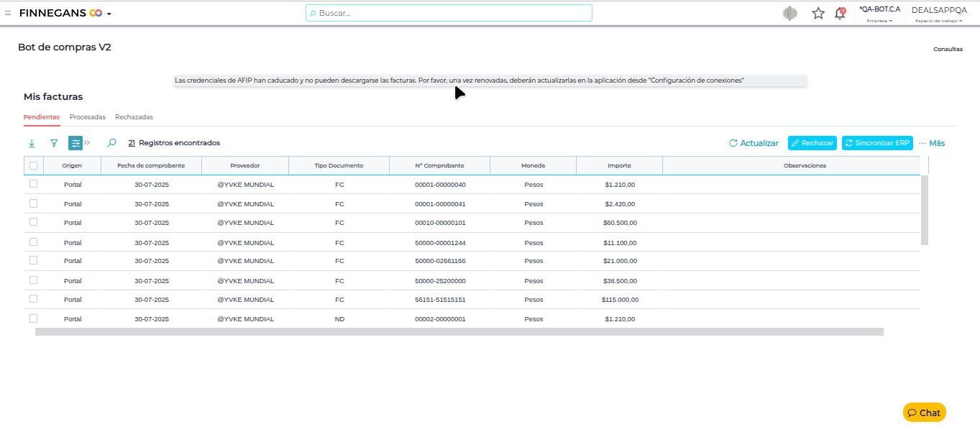
Task: Expand the Empresa dropdown under QA-BOT.C.A
Action: point(879,21)
